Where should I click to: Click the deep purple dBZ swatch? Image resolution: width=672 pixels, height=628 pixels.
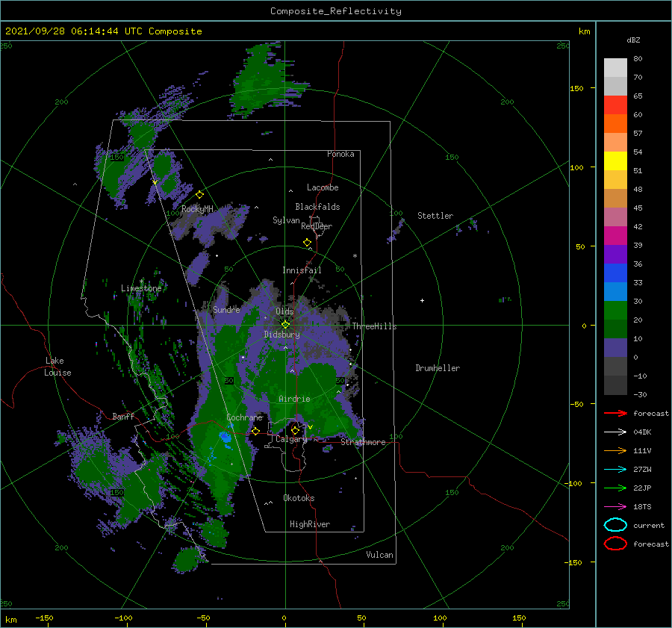(615, 254)
